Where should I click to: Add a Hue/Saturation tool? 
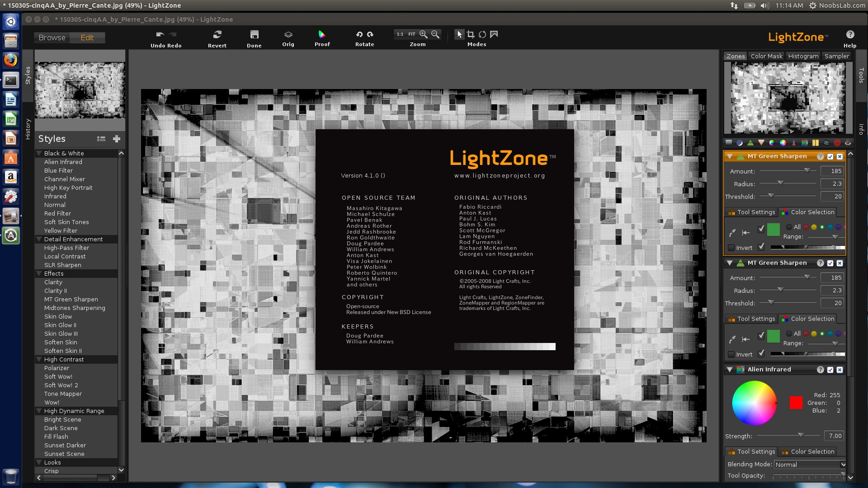772,143
